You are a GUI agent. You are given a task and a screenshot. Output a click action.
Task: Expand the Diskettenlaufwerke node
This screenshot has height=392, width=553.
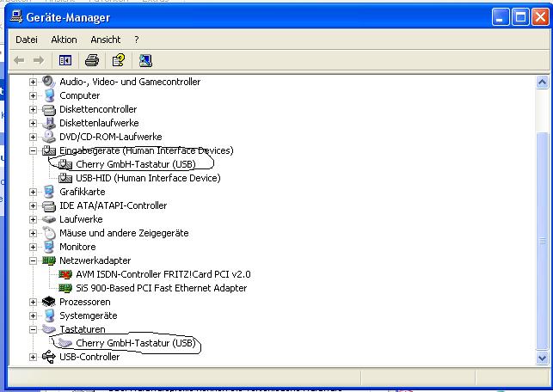[33, 123]
